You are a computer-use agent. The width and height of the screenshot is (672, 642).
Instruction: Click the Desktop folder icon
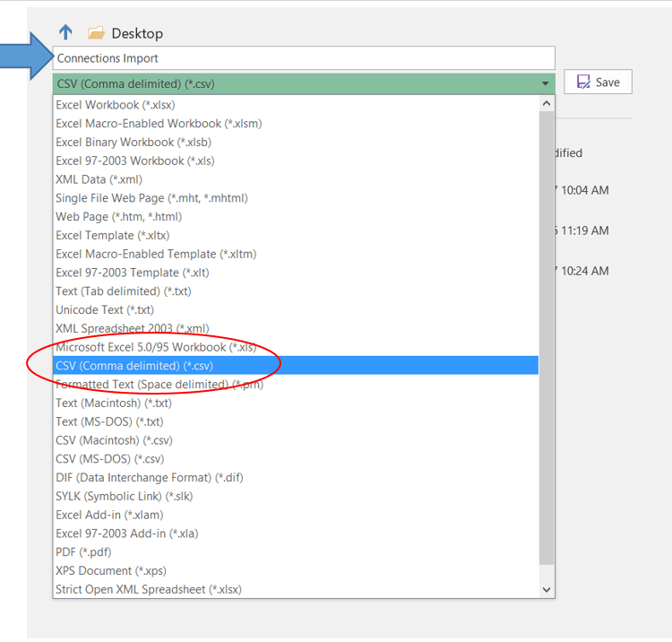96,33
